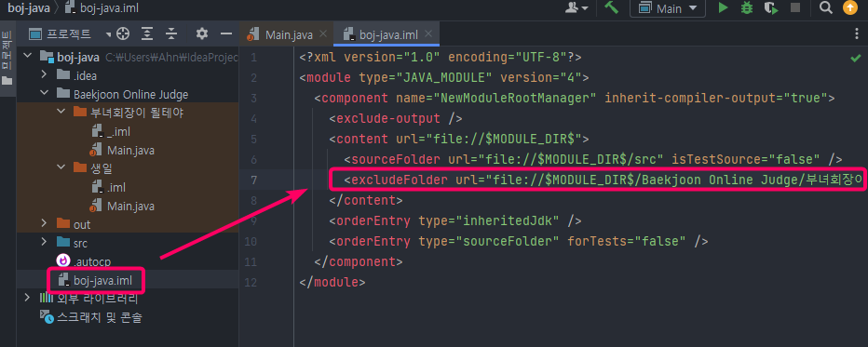Expand all in project tree
The height and width of the screenshot is (347, 868).
(147, 34)
